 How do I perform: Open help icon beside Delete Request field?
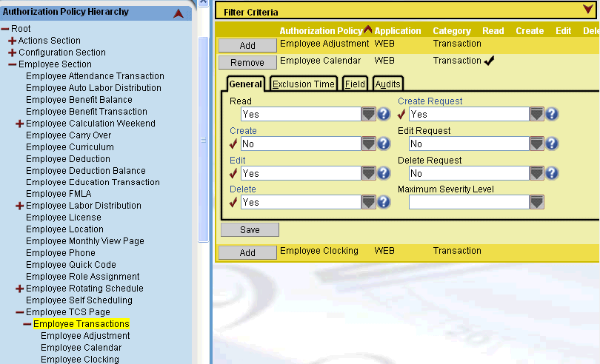point(552,173)
